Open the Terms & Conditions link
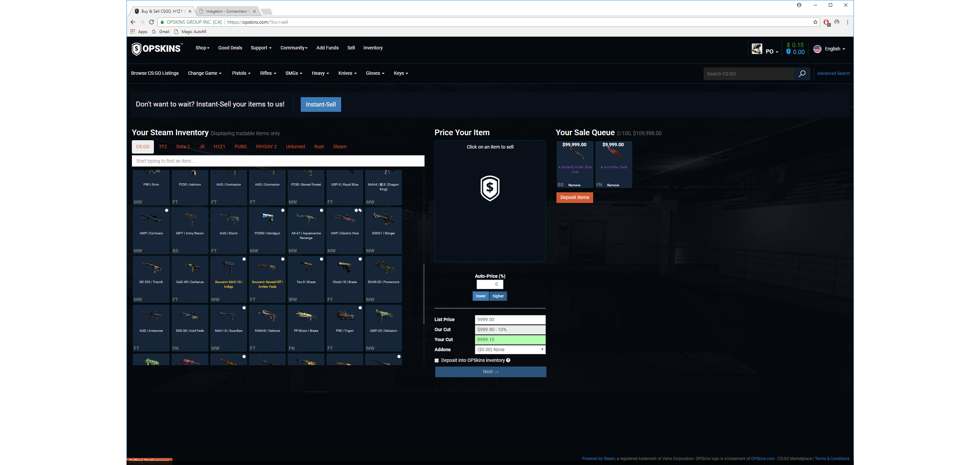980x465 pixels. [x=832, y=459]
